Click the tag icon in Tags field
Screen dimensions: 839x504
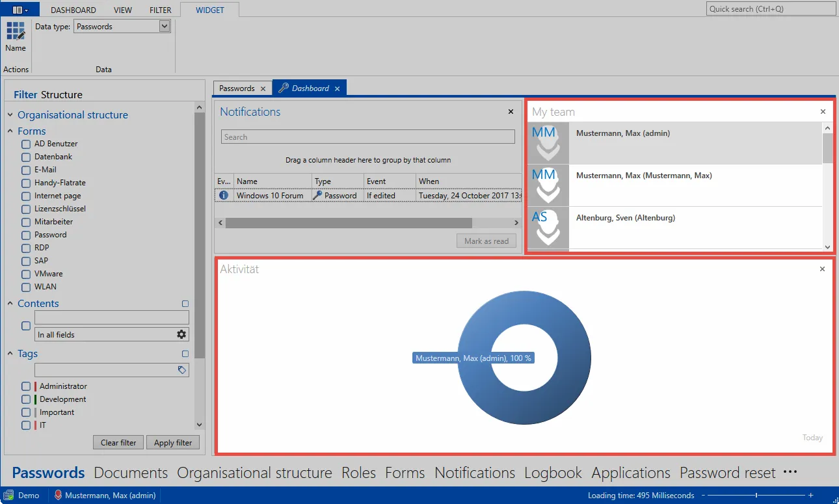182,369
